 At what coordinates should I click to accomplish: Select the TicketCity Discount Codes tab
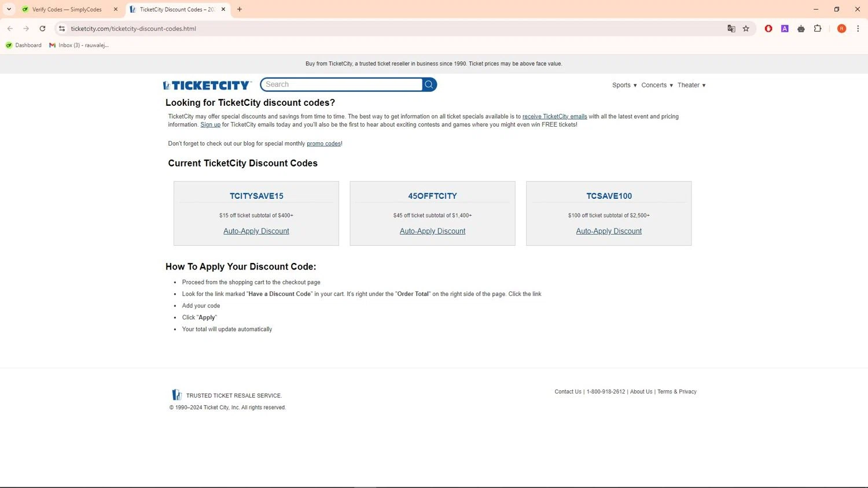(x=176, y=9)
